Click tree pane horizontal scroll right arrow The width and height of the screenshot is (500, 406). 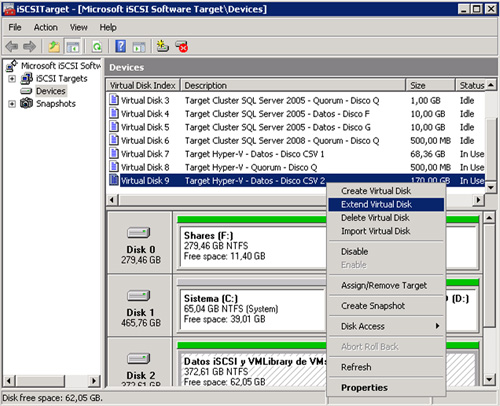pos(94,380)
